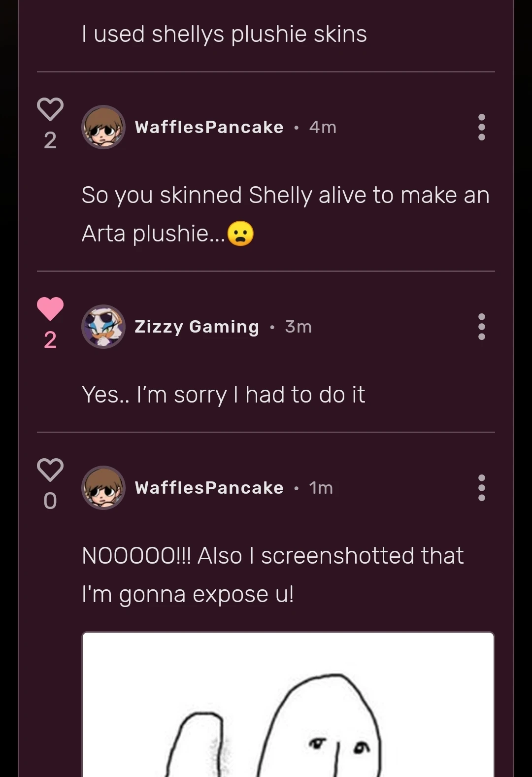Click the like count on Zizzy Gaming's comment
Viewport: 532px width, 777px height.
[x=50, y=340]
